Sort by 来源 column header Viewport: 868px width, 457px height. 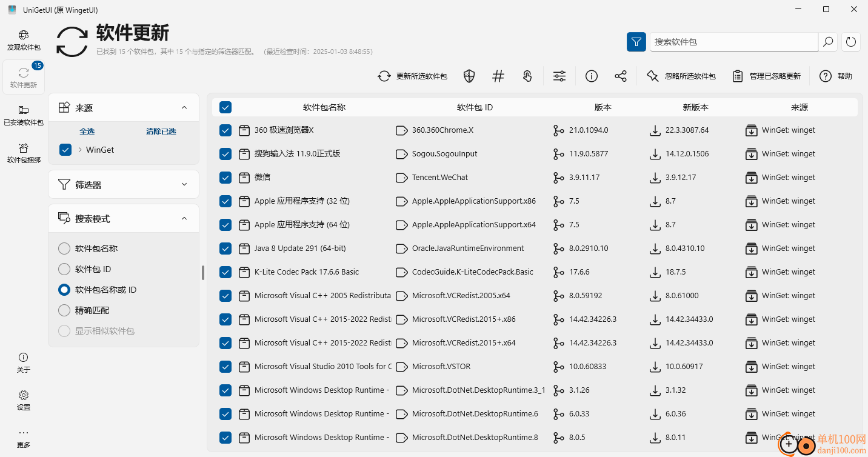point(800,107)
